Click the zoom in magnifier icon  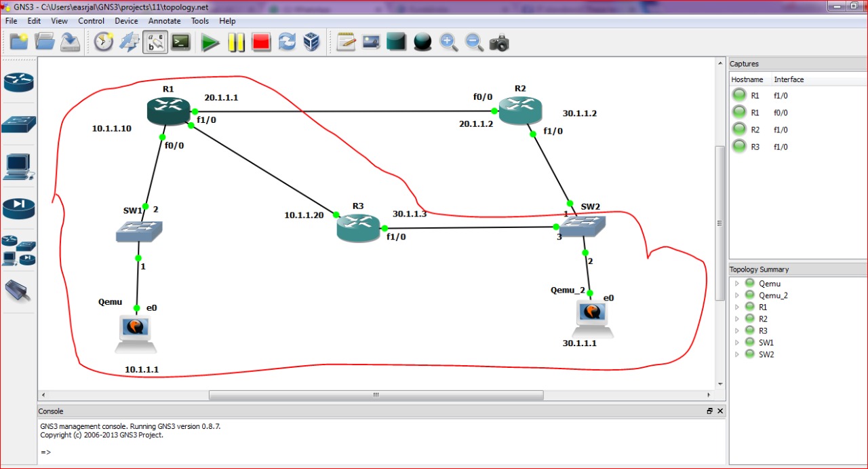click(448, 43)
